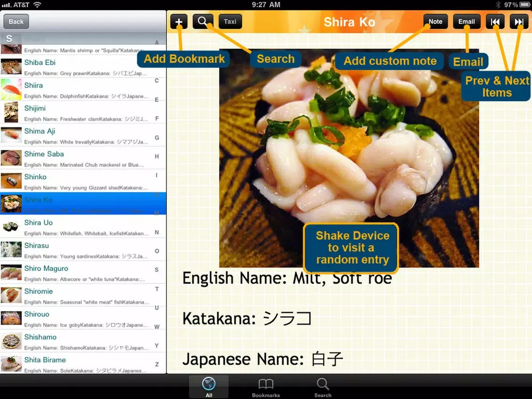Select the Shiromie entry
The width and height of the screenshot is (532, 399).
coord(83,296)
